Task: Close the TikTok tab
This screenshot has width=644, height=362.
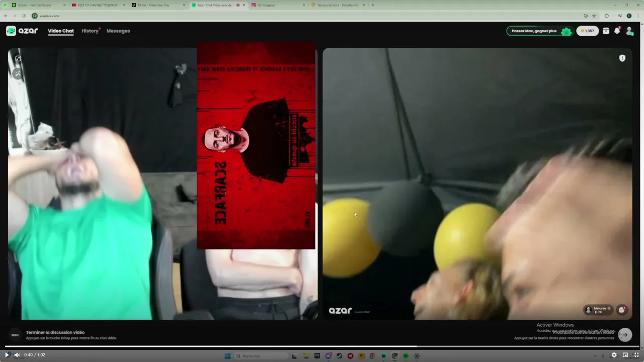Action: coord(184,5)
